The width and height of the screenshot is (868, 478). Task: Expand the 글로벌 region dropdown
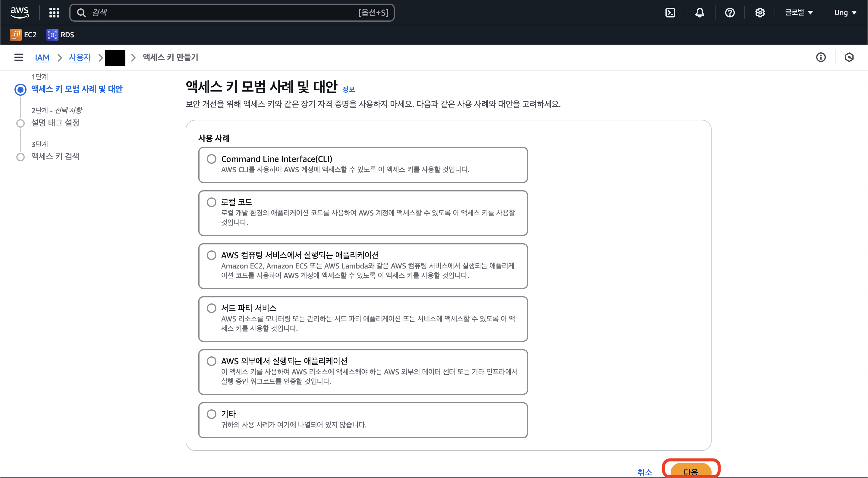click(799, 12)
